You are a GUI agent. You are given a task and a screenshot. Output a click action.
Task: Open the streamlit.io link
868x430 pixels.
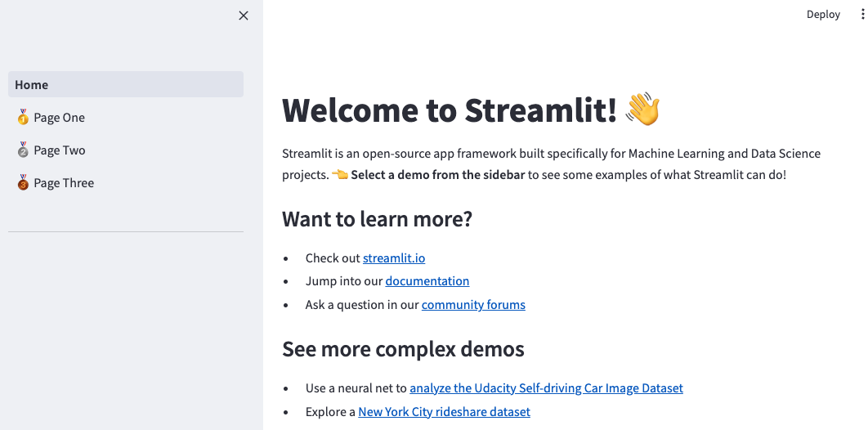click(x=394, y=258)
